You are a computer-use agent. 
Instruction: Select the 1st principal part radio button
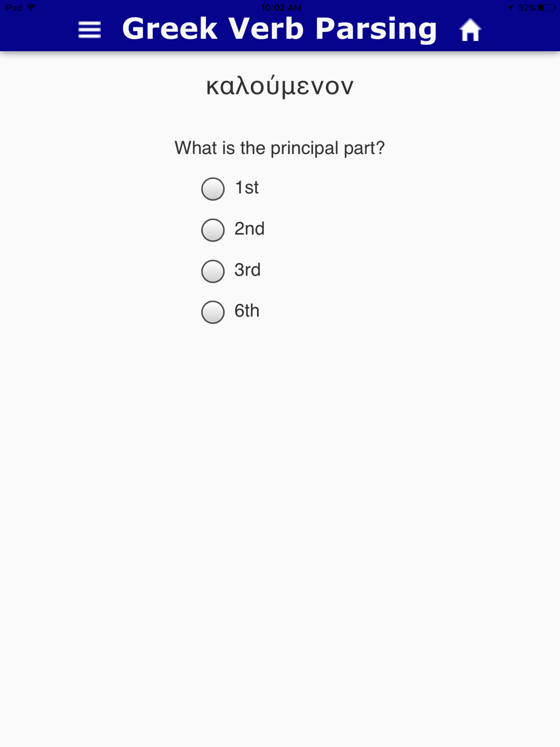click(x=213, y=189)
